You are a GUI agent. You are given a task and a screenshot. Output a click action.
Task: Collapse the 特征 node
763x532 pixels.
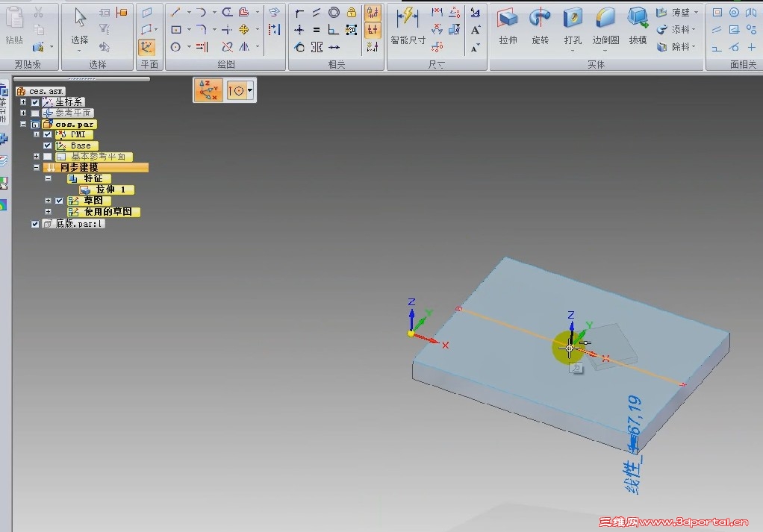click(x=49, y=178)
